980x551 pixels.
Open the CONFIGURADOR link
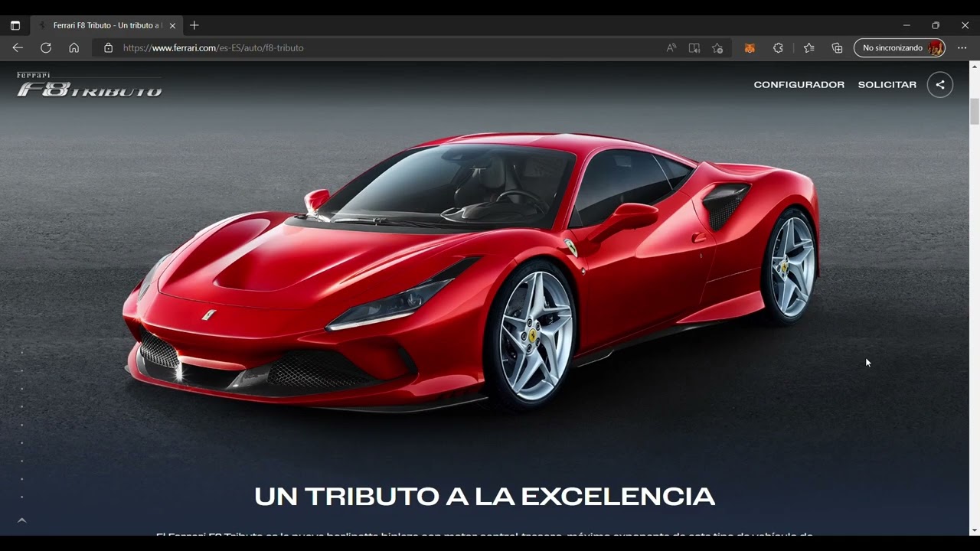pyautogui.click(x=799, y=85)
